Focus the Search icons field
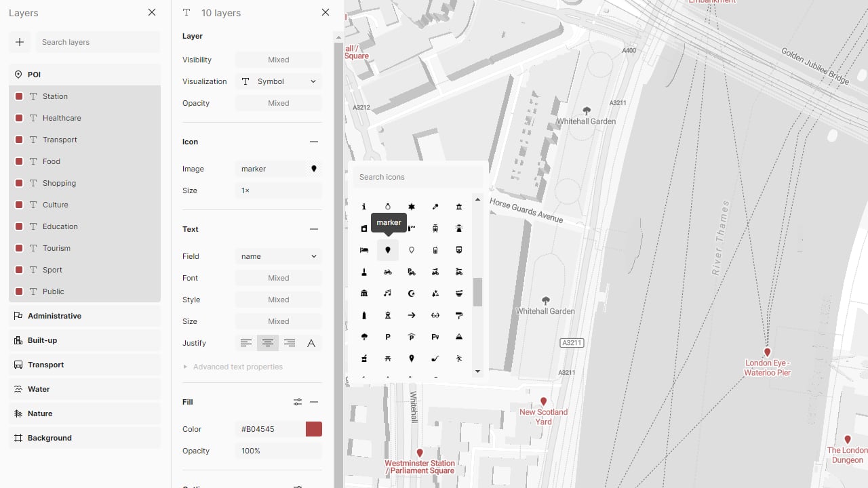 [x=418, y=177]
